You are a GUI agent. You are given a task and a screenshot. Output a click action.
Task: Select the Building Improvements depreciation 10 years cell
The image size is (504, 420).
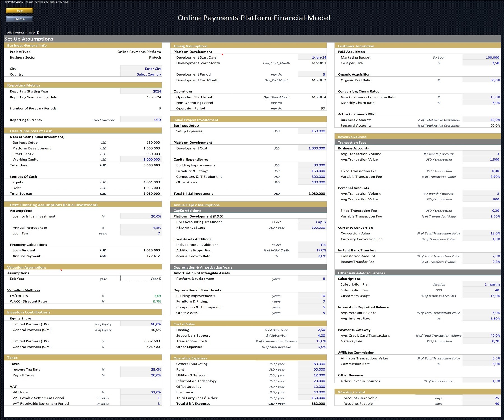click(x=312, y=296)
